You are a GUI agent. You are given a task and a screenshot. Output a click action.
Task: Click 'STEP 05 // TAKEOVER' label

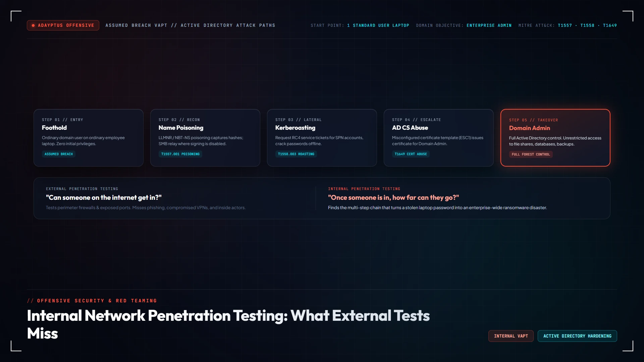click(x=534, y=120)
